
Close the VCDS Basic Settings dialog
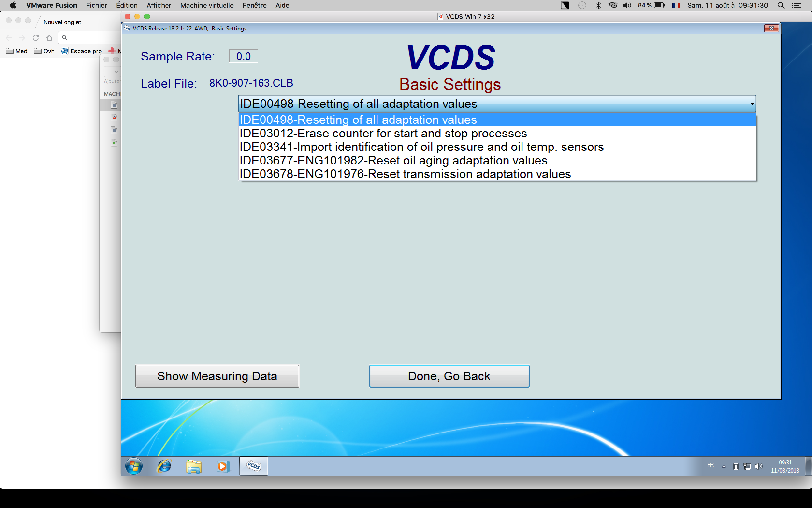[x=771, y=28]
